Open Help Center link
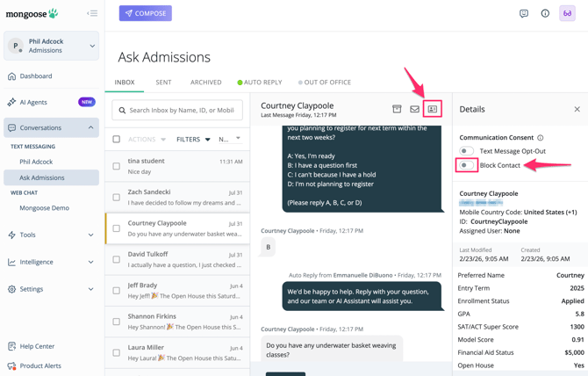Image resolution: width=588 pixels, height=376 pixels. point(37,346)
